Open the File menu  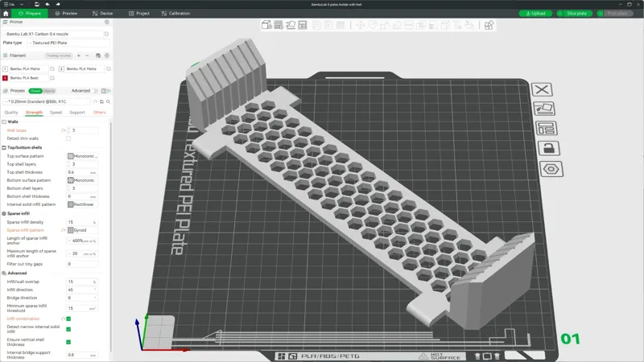pyautogui.click(x=10, y=4)
